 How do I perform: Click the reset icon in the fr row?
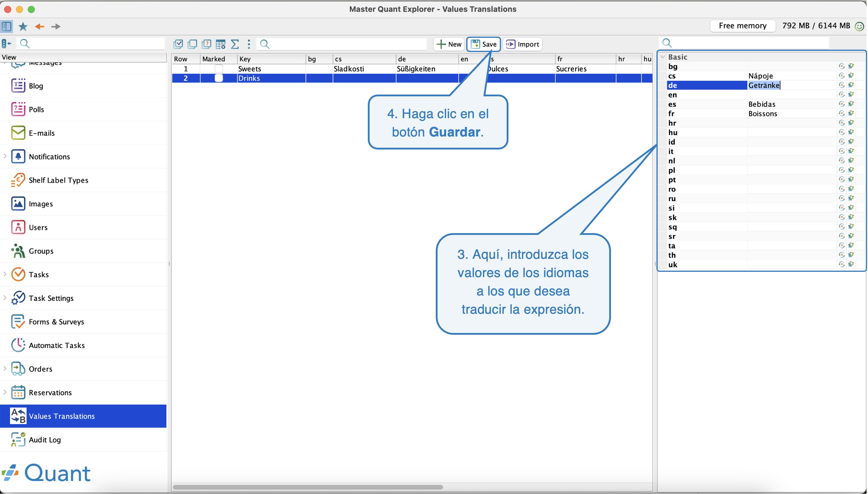tap(842, 113)
